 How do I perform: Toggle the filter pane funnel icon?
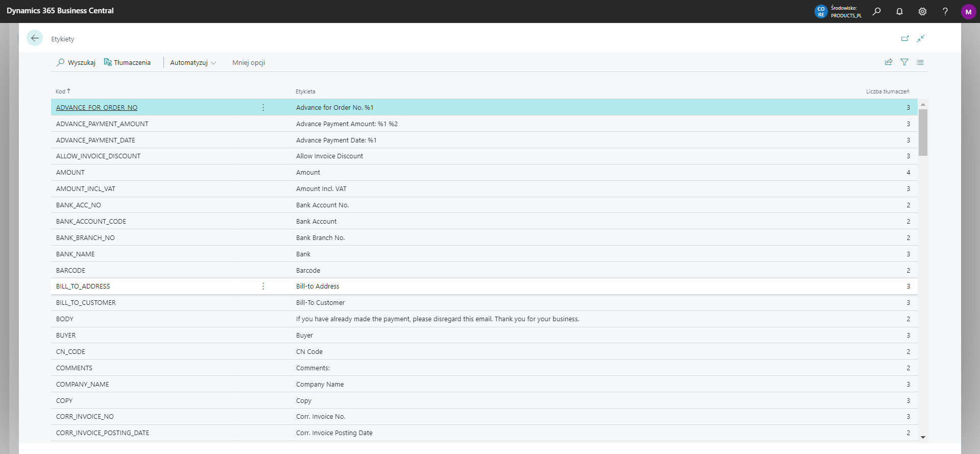pos(904,62)
